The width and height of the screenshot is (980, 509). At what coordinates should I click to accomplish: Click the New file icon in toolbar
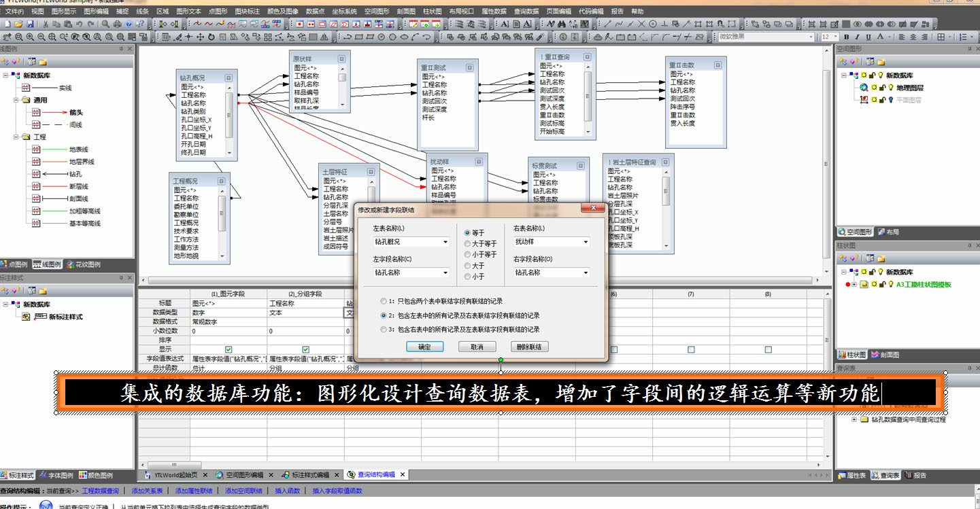[x=7, y=24]
